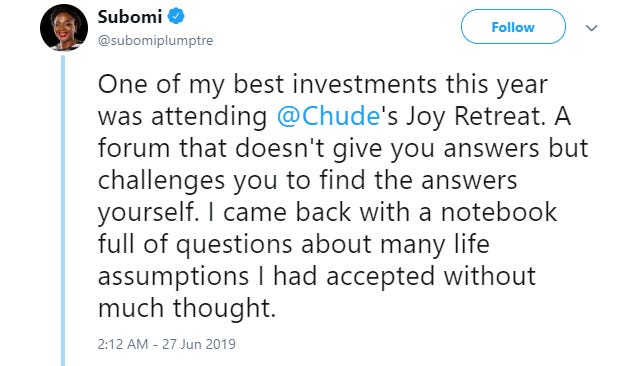Click 'much thought.' at the tweet's end
Viewport: 639px width, 366px height.
(x=187, y=308)
